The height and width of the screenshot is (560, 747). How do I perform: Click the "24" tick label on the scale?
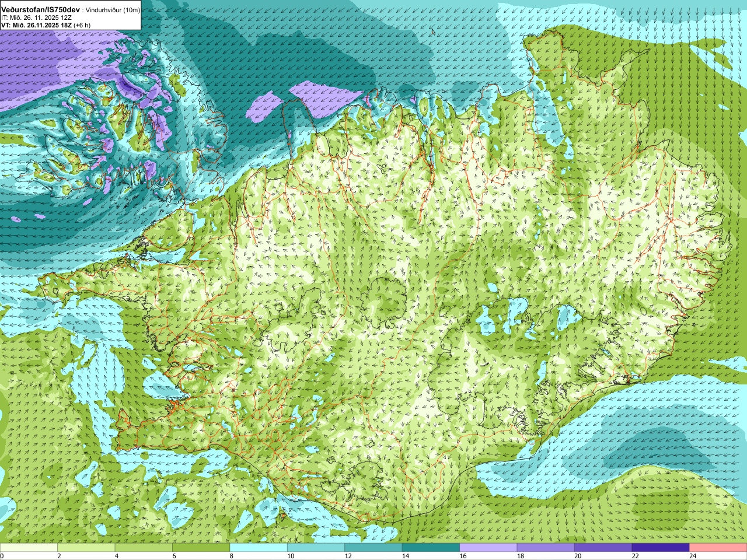pyautogui.click(x=692, y=556)
